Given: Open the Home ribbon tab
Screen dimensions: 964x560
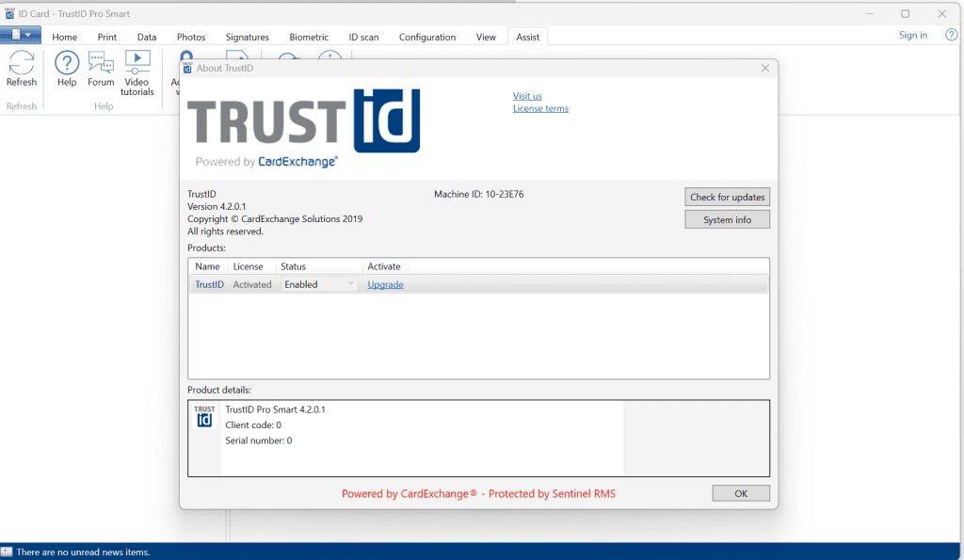Looking at the screenshot, I should coord(65,37).
